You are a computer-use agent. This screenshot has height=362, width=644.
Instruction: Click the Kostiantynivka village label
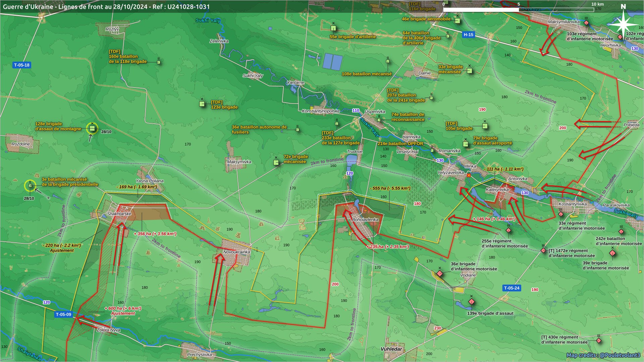click(x=573, y=204)
